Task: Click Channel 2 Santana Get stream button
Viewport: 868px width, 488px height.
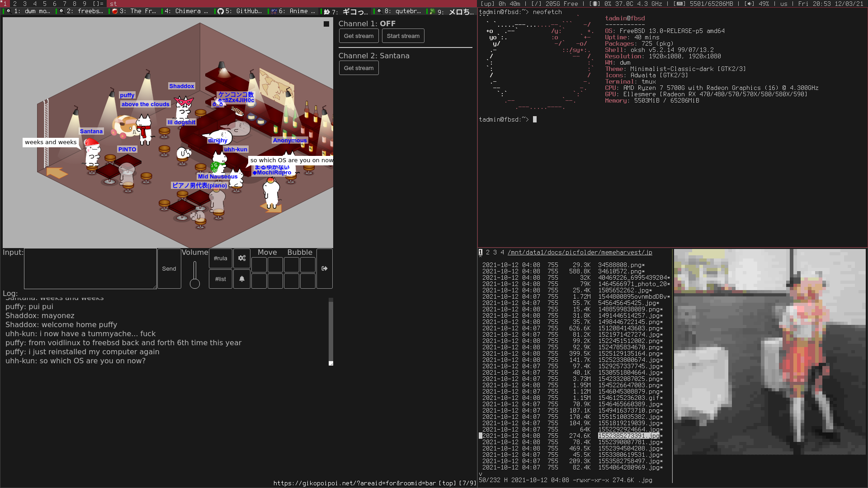Action: (x=359, y=68)
